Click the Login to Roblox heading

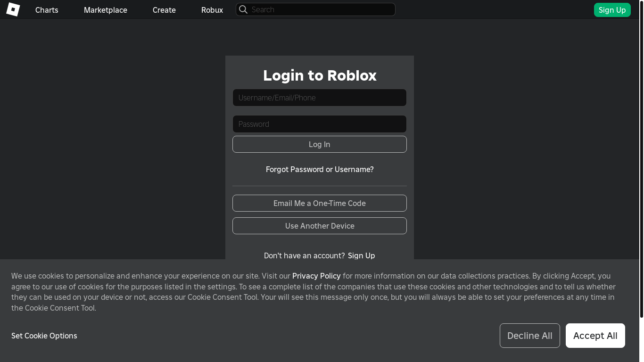pos(320,75)
